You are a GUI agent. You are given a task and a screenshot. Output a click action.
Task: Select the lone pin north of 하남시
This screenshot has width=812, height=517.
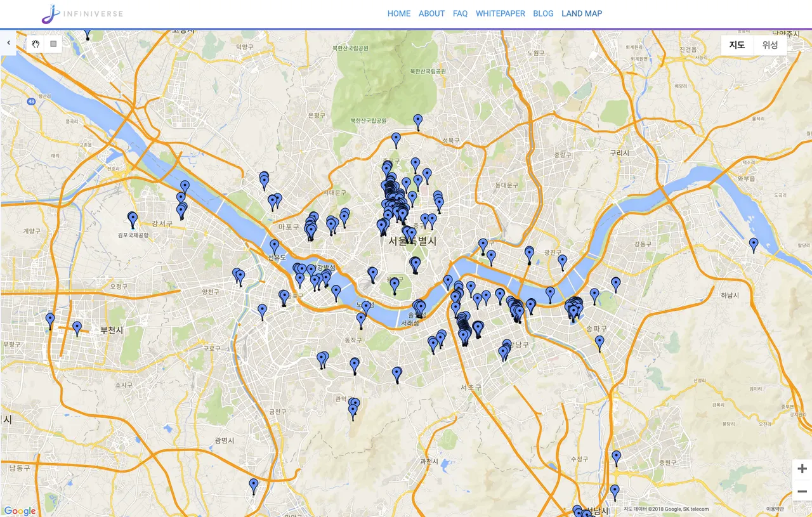coord(754,245)
